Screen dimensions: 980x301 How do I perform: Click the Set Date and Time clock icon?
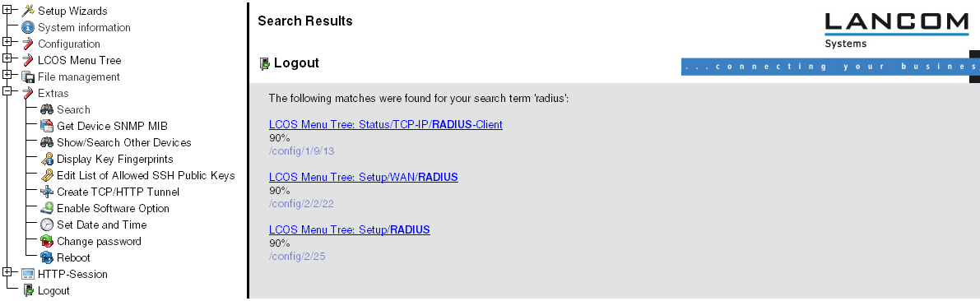(x=47, y=225)
